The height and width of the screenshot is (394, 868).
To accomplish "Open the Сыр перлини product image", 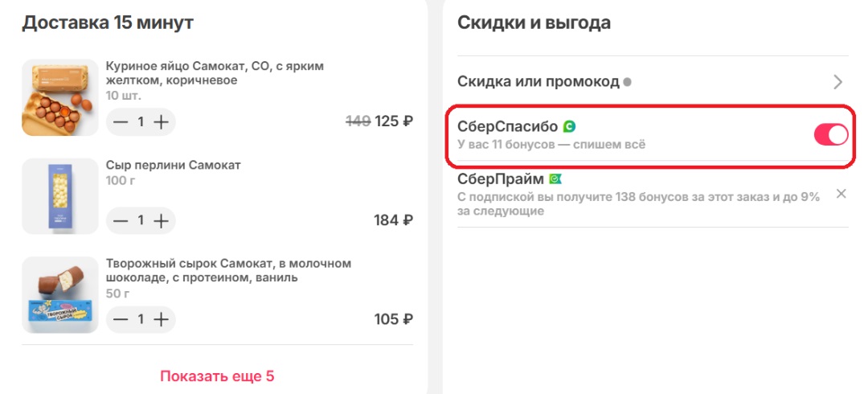I will 59,196.
